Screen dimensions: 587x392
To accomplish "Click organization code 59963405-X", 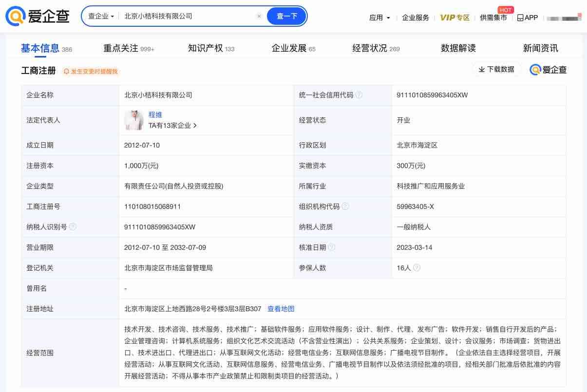I will tap(415, 206).
